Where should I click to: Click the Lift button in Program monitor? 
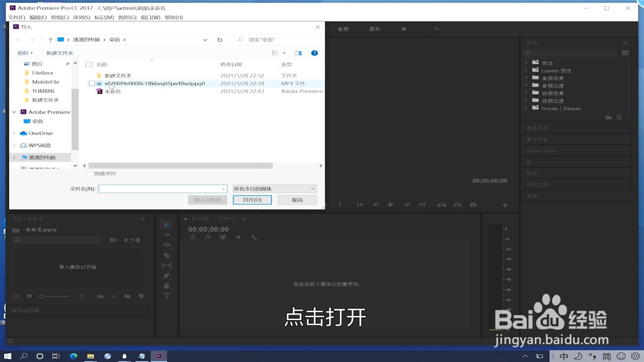[x=442, y=205]
